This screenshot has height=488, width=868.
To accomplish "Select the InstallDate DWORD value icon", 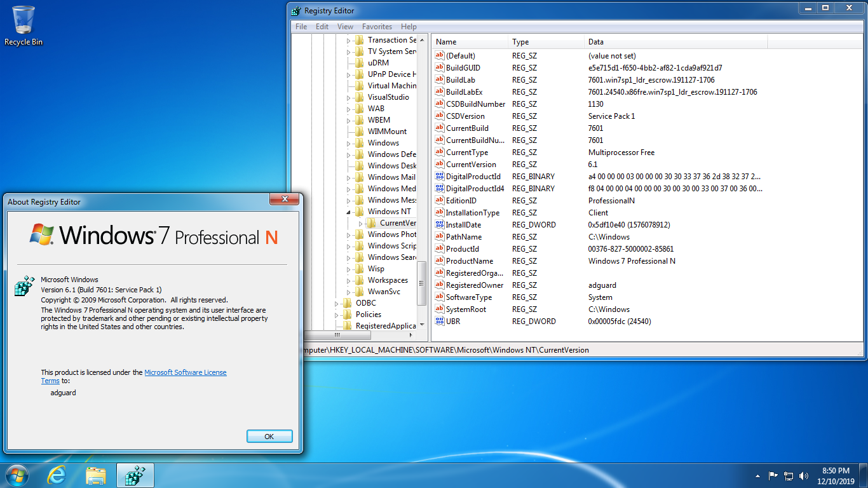I will (x=439, y=225).
